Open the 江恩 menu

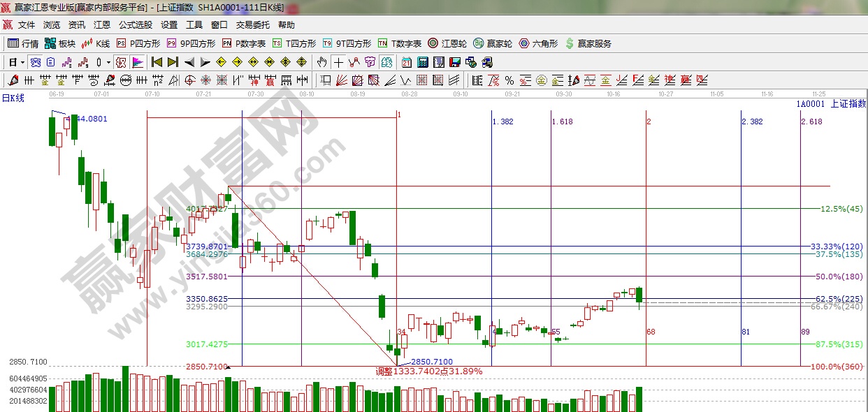(102, 25)
